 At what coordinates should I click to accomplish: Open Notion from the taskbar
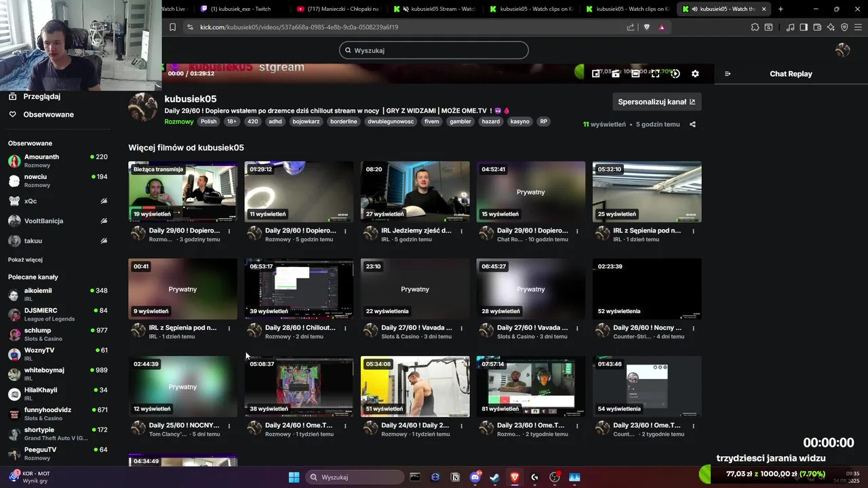455,477
